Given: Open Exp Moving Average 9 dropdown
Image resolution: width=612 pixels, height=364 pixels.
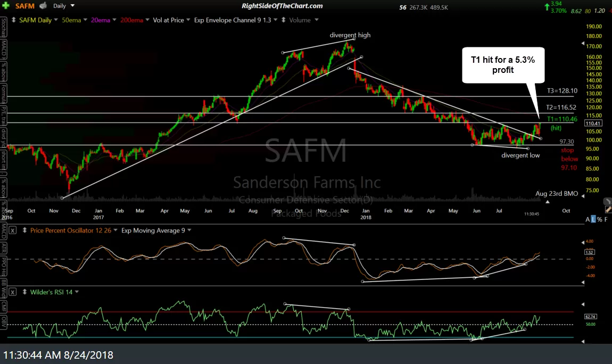Looking at the screenshot, I should pos(189,230).
